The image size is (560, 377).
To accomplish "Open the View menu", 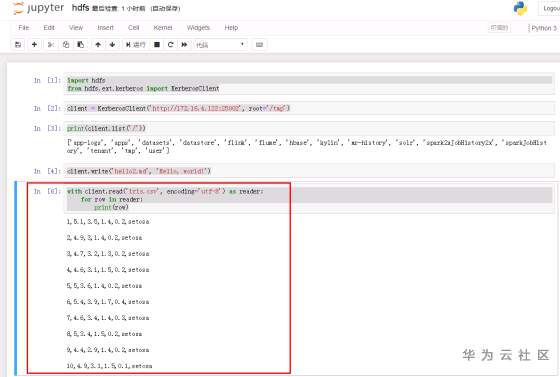I will (x=76, y=27).
